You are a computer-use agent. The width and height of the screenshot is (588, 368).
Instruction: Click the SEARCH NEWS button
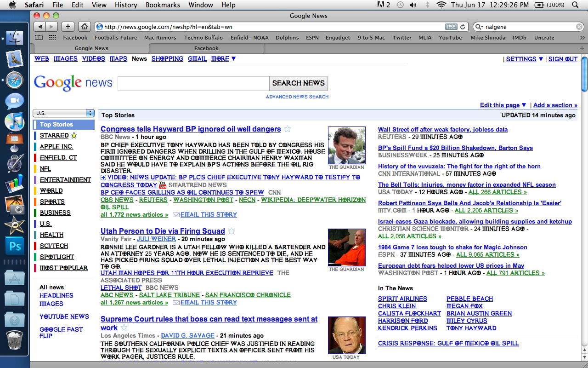click(x=299, y=83)
